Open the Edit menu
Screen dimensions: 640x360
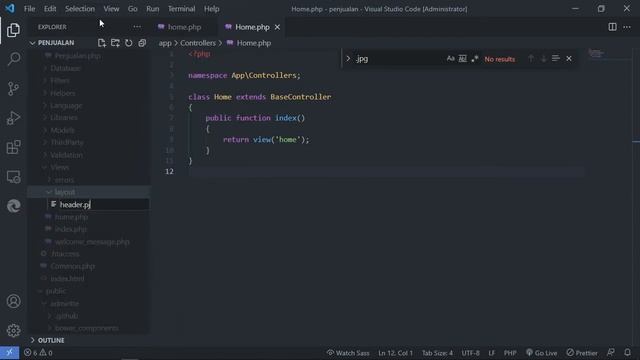pyautogui.click(x=50, y=9)
